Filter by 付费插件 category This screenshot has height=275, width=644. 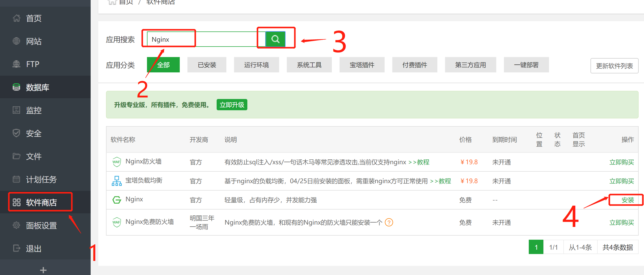point(414,65)
